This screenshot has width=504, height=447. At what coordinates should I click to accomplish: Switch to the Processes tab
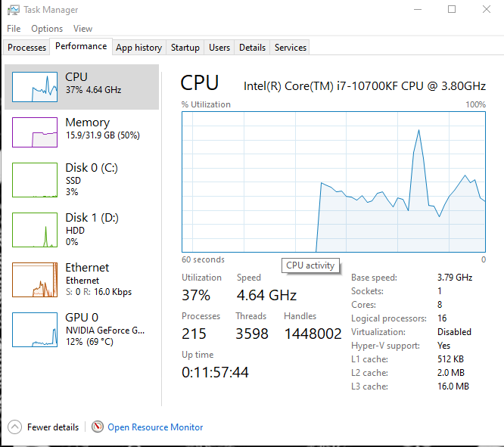[27, 48]
